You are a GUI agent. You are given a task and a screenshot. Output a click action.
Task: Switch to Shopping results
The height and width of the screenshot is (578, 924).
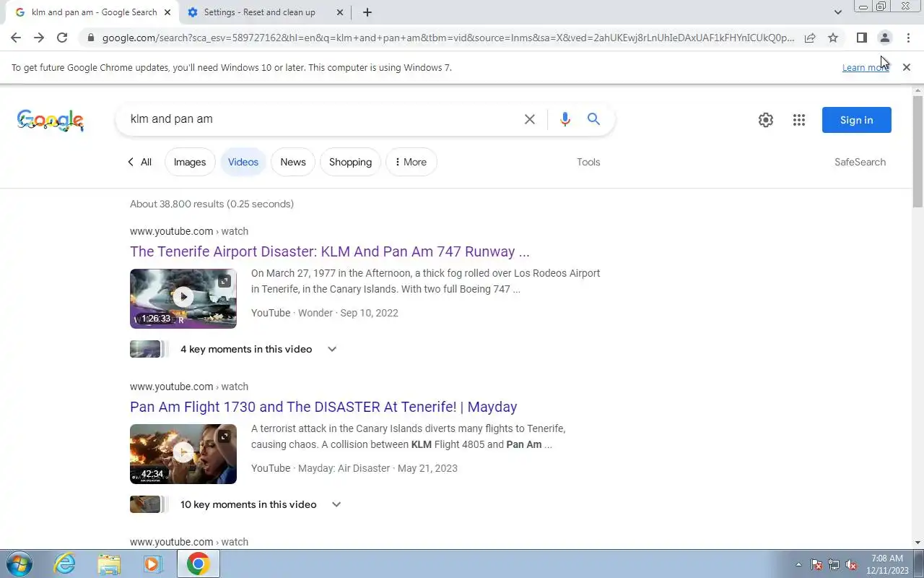350,162
